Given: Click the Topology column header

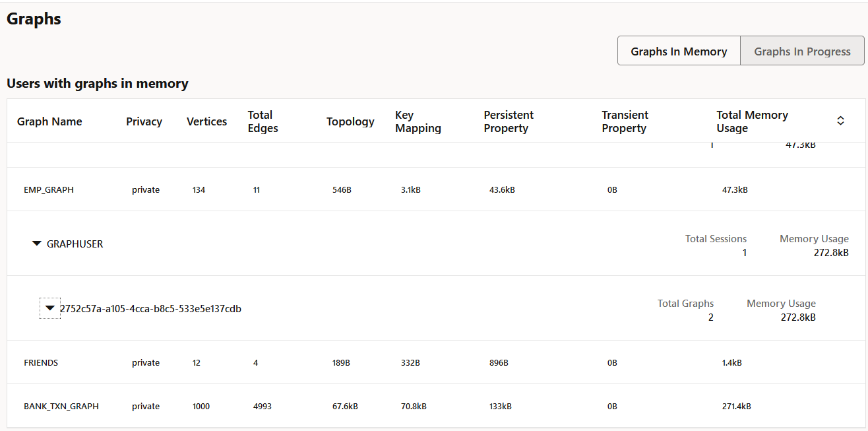Looking at the screenshot, I should (350, 121).
